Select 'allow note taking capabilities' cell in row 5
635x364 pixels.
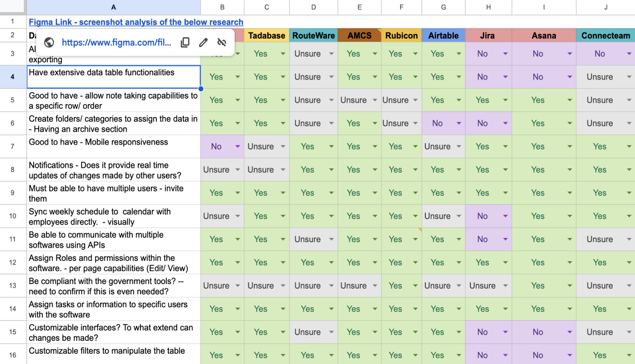pos(114,100)
